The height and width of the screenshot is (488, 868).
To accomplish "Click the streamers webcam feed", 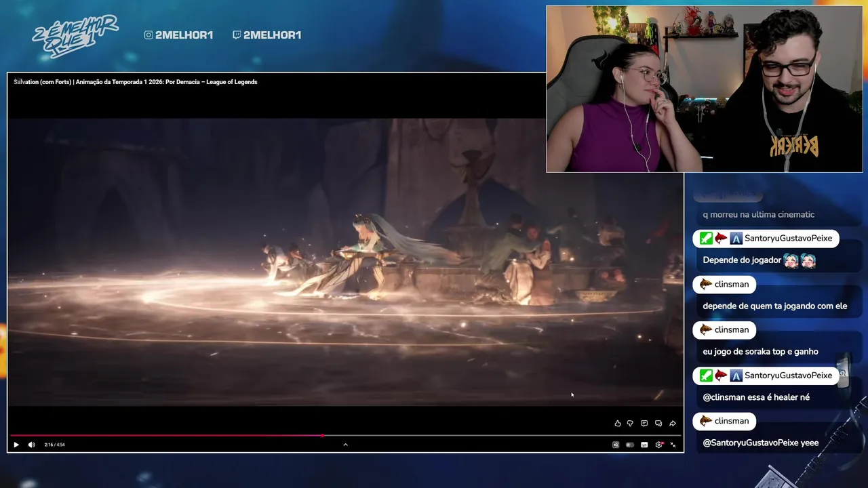I will click(x=705, y=89).
